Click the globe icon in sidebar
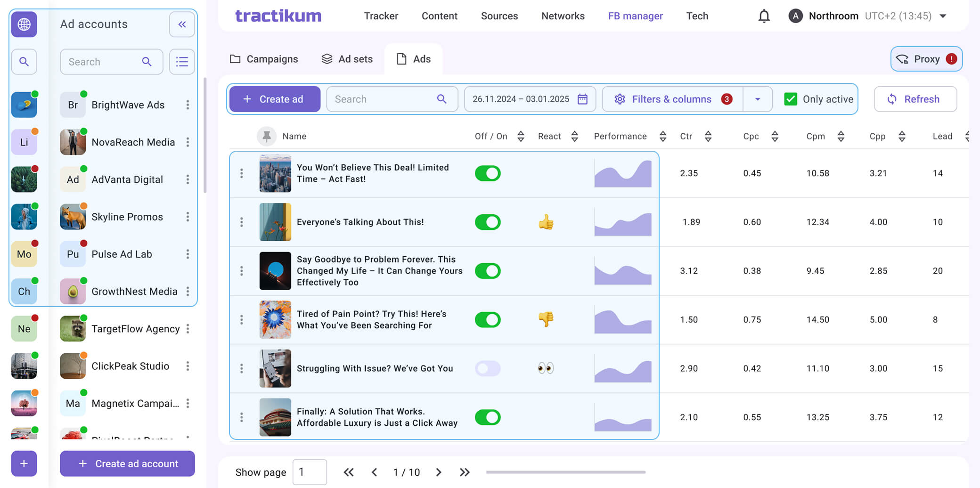This screenshot has height=488, width=980. 24,24
